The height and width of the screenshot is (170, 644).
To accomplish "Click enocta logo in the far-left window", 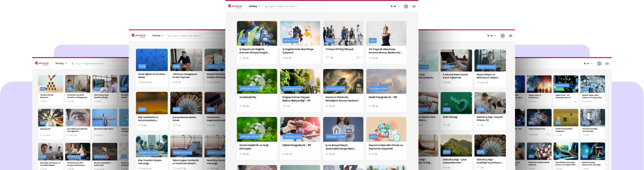I will pyautogui.click(x=42, y=64).
